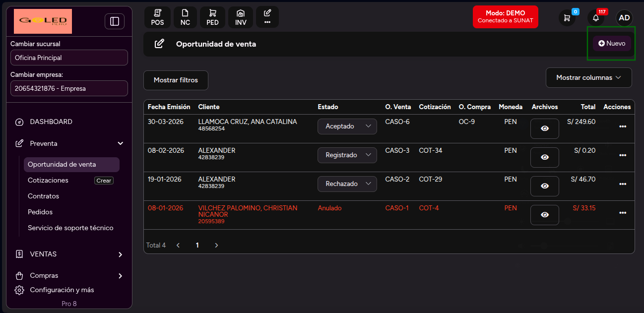This screenshot has height=313, width=644.
Task: View files eye icon for CASO-1
Action: [545, 215]
